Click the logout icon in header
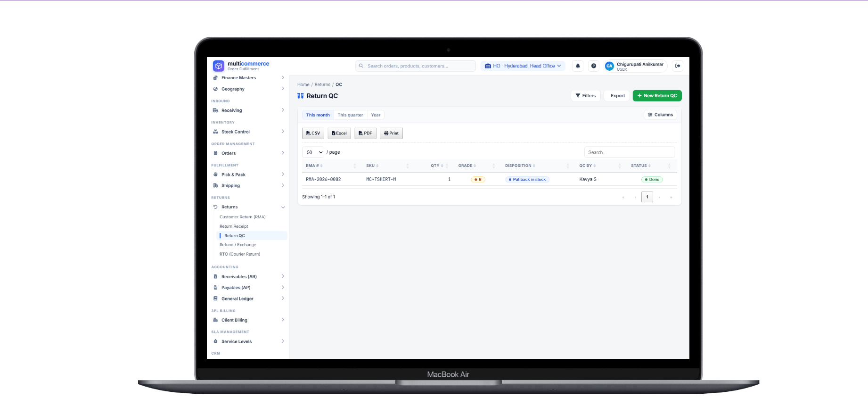 coord(678,66)
